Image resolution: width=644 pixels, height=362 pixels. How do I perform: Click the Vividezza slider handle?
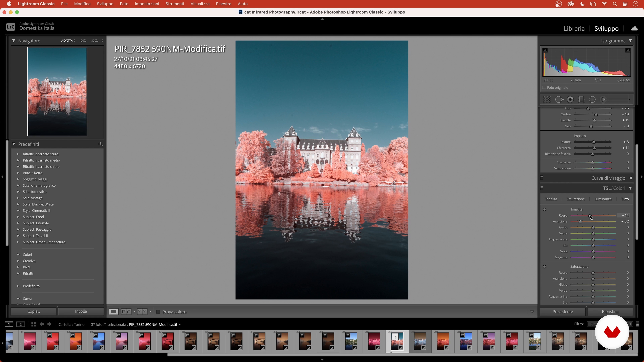tap(593, 163)
